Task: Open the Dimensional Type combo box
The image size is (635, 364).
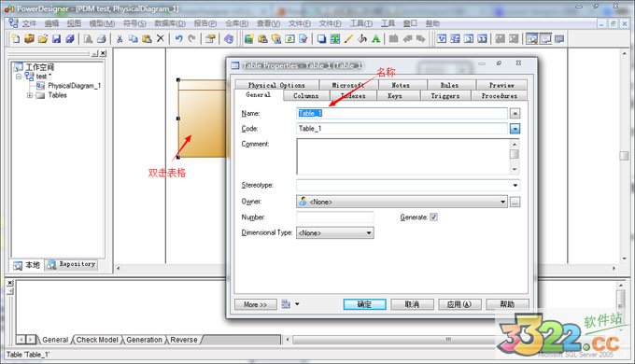Action: [x=335, y=232]
